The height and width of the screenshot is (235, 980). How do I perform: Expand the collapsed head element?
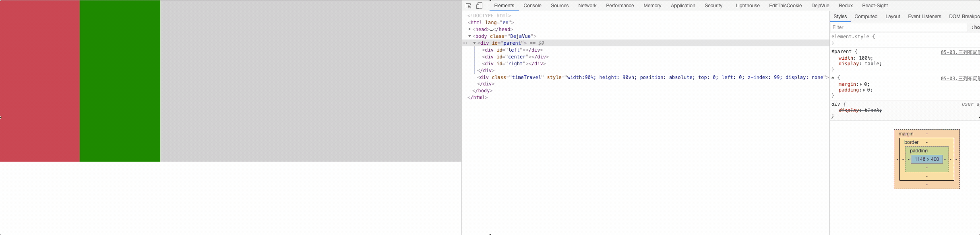pos(469,29)
